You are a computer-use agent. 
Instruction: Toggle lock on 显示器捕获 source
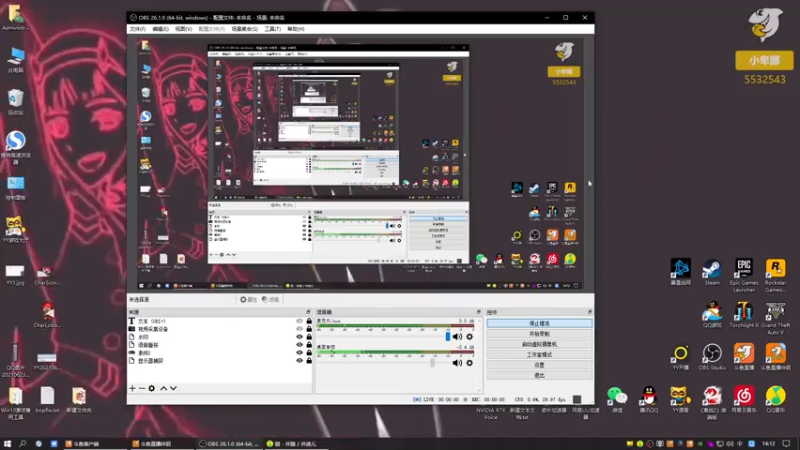click(309, 361)
